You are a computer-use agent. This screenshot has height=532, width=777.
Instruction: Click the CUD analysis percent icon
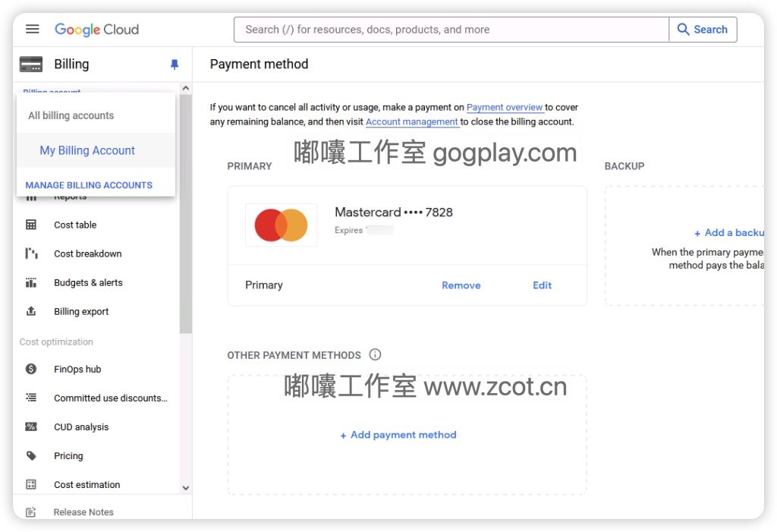tap(30, 427)
